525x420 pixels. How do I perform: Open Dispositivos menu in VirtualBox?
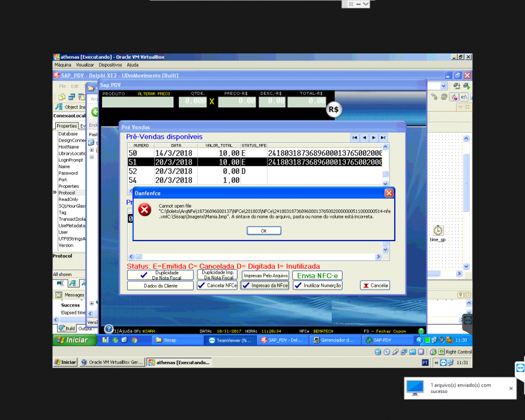(x=110, y=65)
